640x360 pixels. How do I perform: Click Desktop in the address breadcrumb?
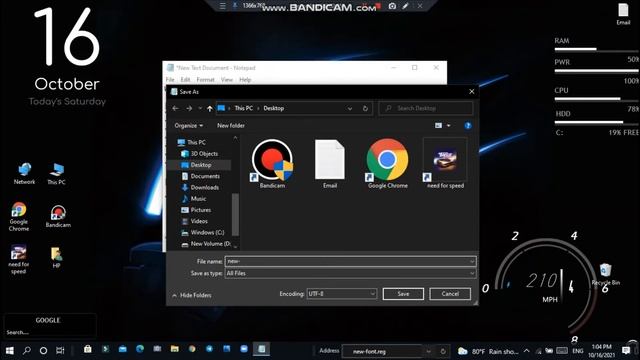tap(273, 109)
